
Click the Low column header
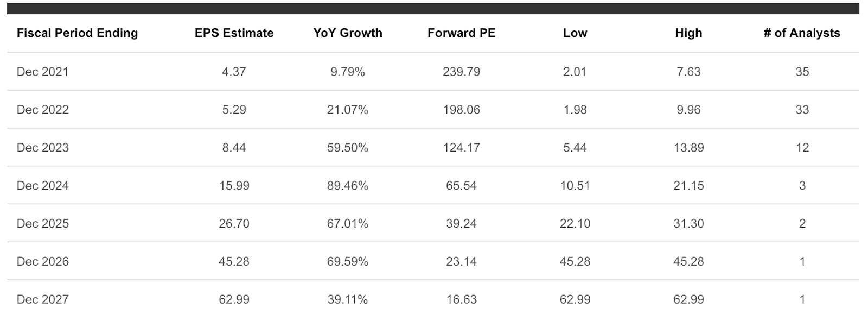tap(575, 33)
